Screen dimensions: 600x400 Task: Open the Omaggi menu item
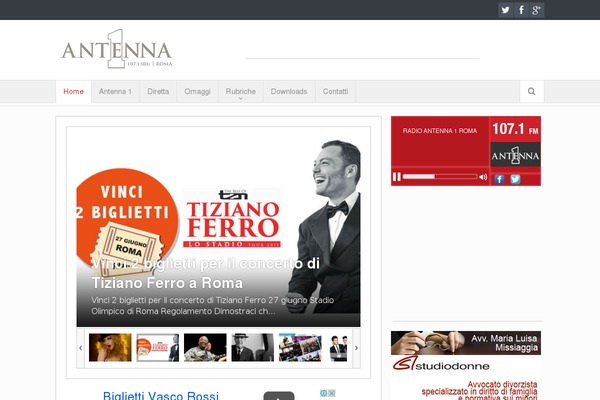197,91
